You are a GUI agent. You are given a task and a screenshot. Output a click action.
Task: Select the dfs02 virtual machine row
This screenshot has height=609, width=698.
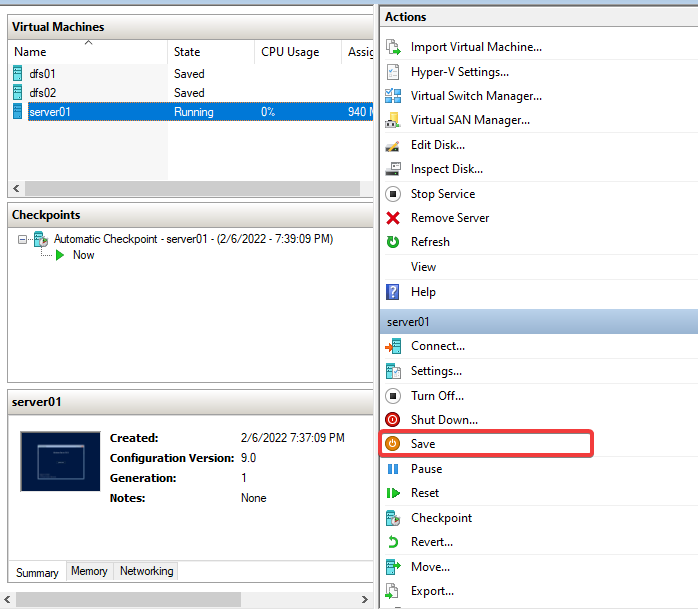[191, 93]
